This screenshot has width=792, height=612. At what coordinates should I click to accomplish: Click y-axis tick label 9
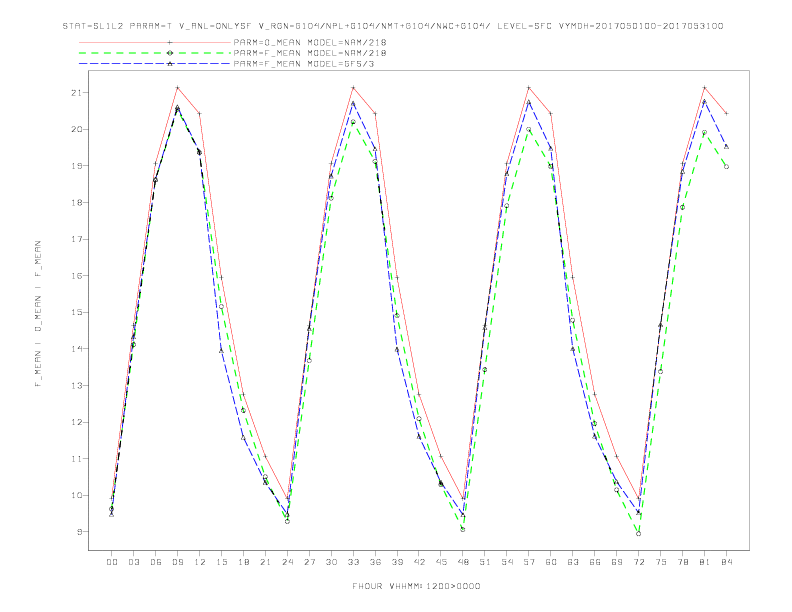point(79,532)
